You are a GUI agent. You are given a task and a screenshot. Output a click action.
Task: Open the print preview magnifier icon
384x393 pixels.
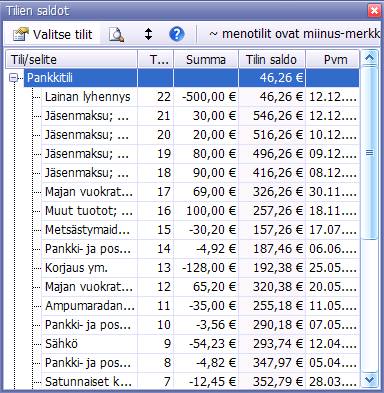[x=116, y=34]
